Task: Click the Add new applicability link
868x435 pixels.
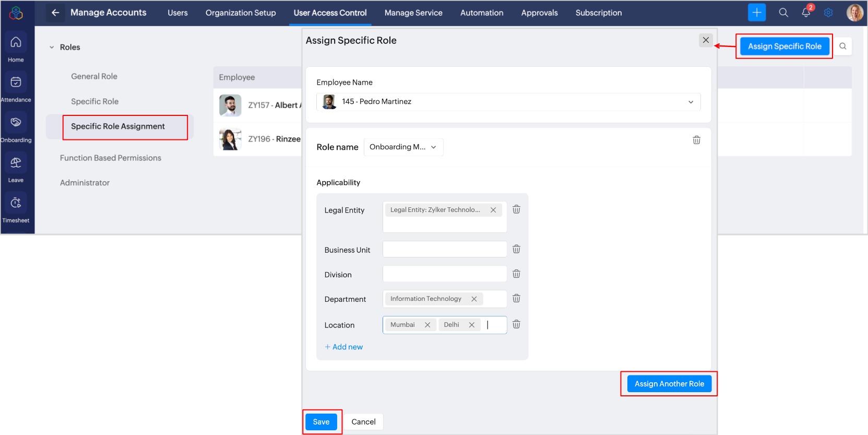Action: point(344,347)
